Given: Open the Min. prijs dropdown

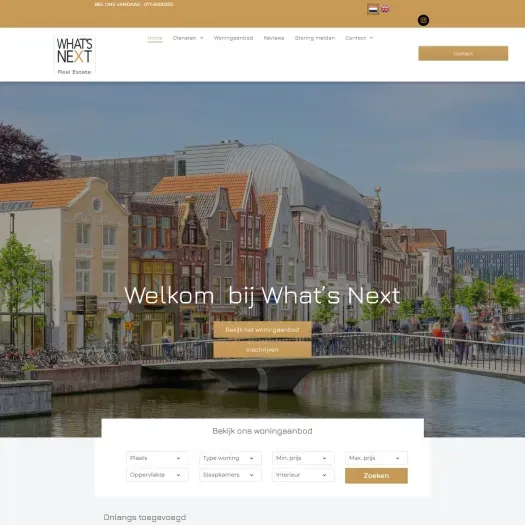Looking at the screenshot, I should pos(303,458).
